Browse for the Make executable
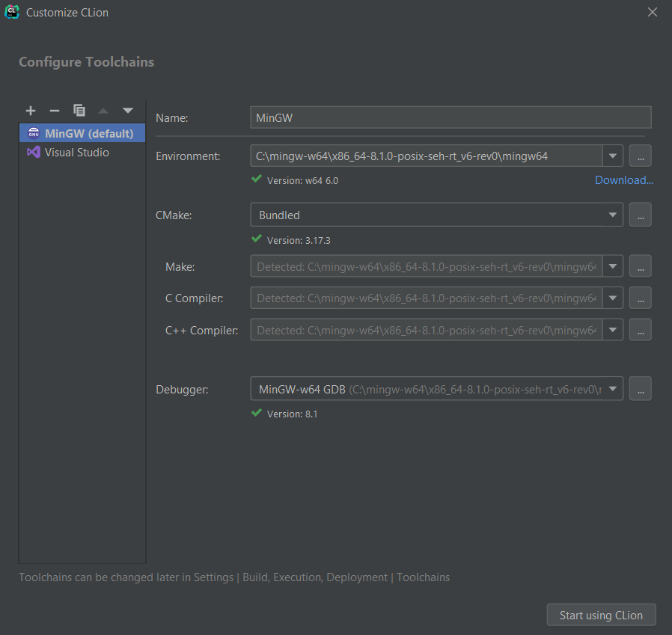 (640, 266)
